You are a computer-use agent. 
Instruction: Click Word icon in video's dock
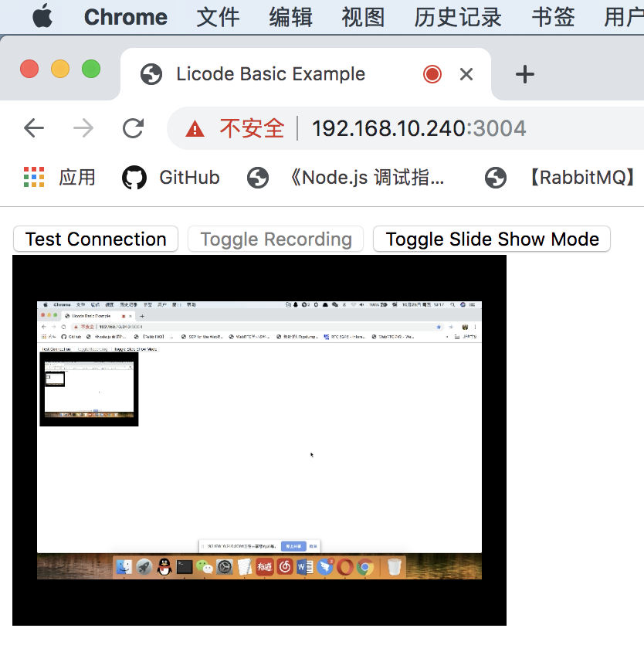(x=304, y=567)
